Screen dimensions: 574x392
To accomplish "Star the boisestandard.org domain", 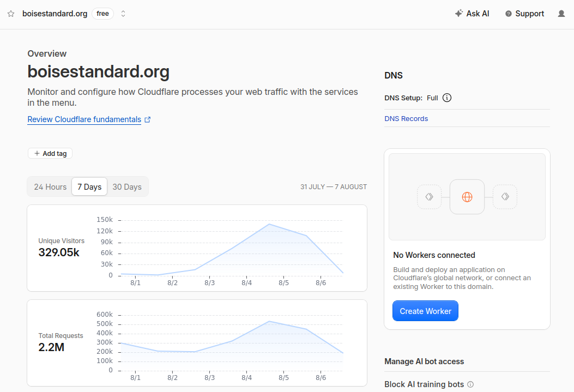I will tap(11, 14).
